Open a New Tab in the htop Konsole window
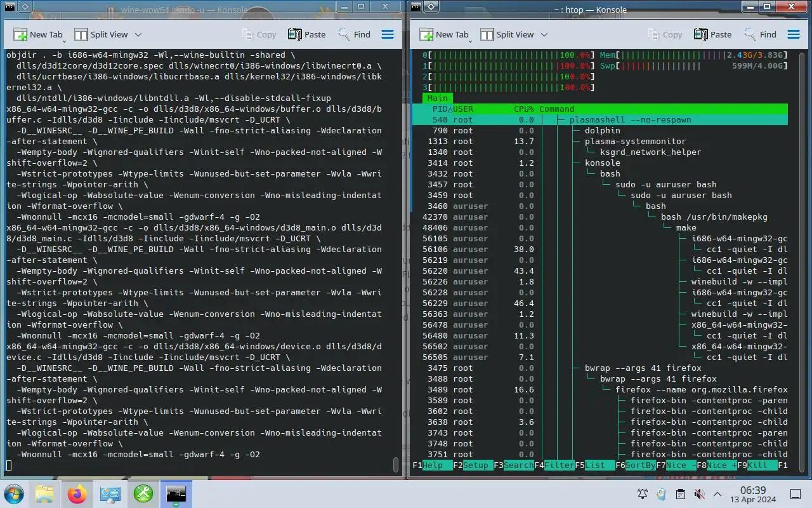This screenshot has width=812, height=508. coord(443,34)
